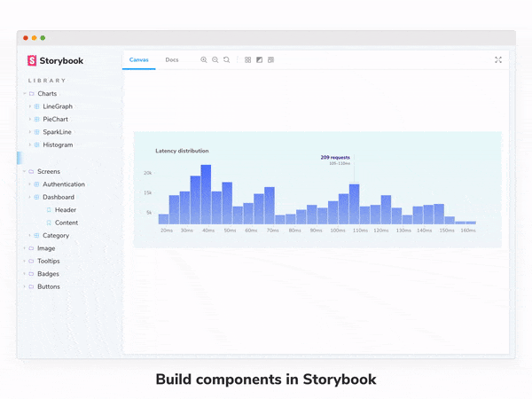Screen dimensions: 532x399
Task: Click the Authentication component icon
Action: (x=36, y=184)
